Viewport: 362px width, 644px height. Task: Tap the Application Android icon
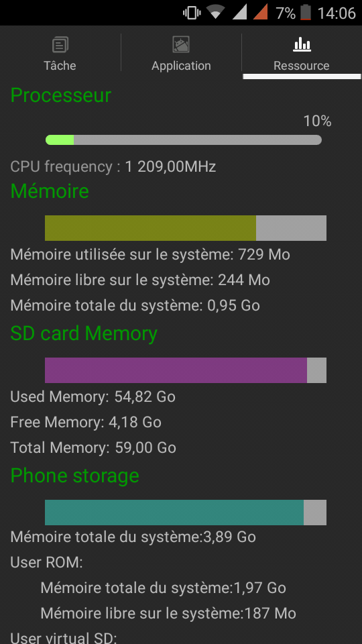[181, 44]
